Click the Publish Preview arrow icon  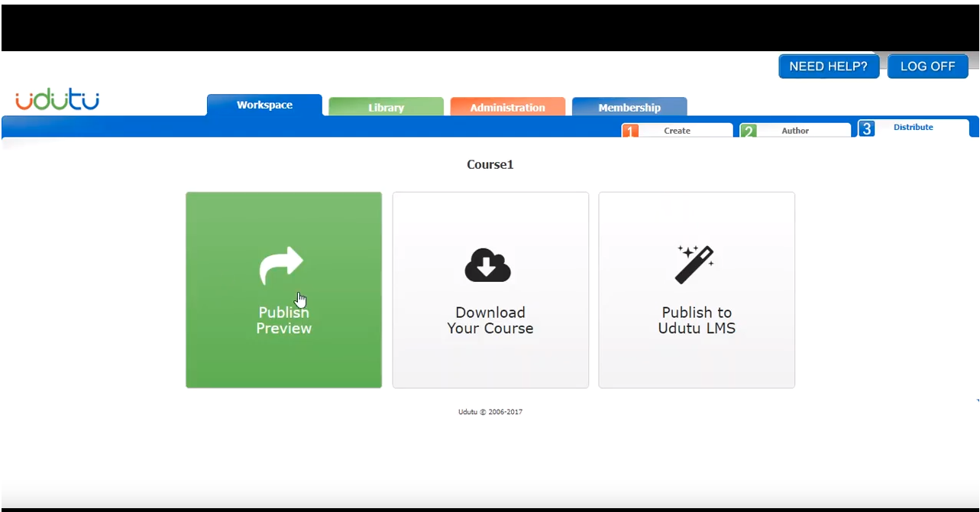click(283, 263)
